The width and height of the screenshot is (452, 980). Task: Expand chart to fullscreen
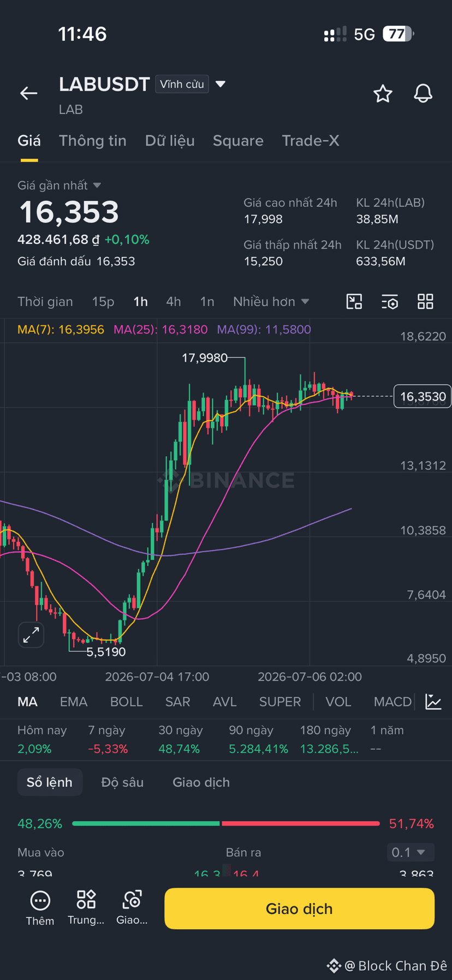31,635
